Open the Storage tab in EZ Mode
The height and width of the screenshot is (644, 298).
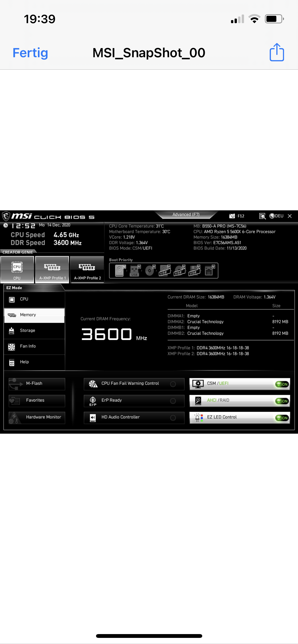pos(34,331)
